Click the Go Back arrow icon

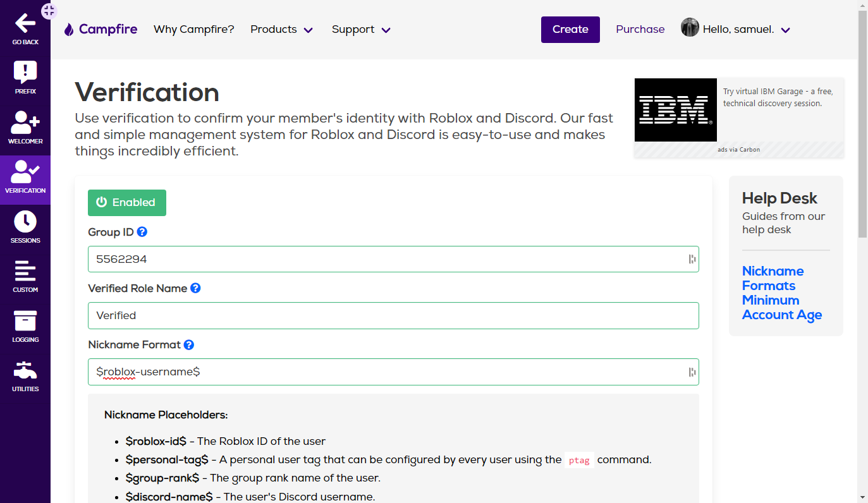point(25,23)
